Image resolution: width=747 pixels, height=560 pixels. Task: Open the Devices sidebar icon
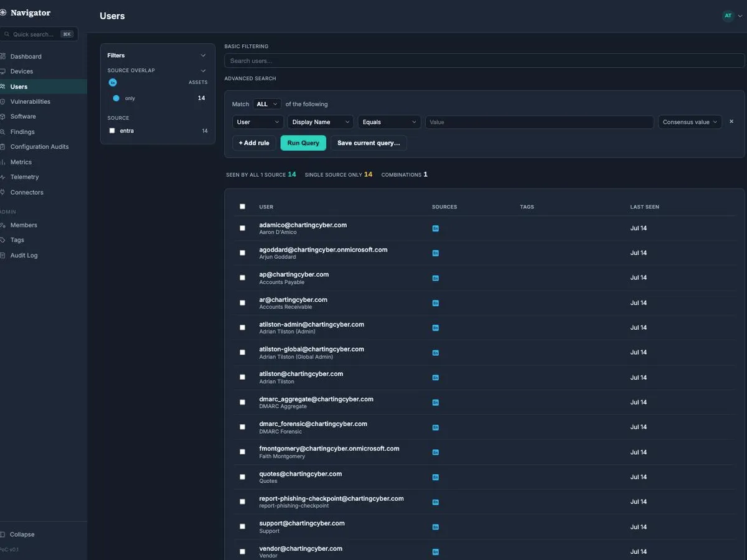click(x=2, y=72)
